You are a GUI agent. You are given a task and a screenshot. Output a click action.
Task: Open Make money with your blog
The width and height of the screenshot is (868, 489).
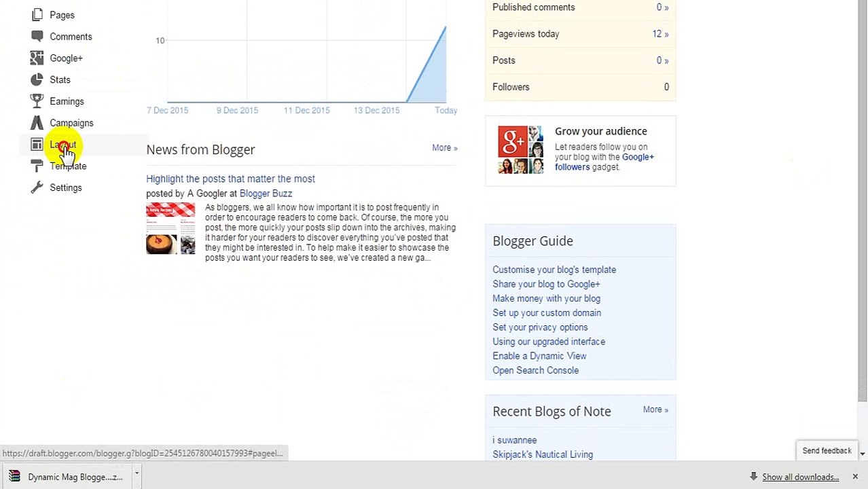click(546, 298)
